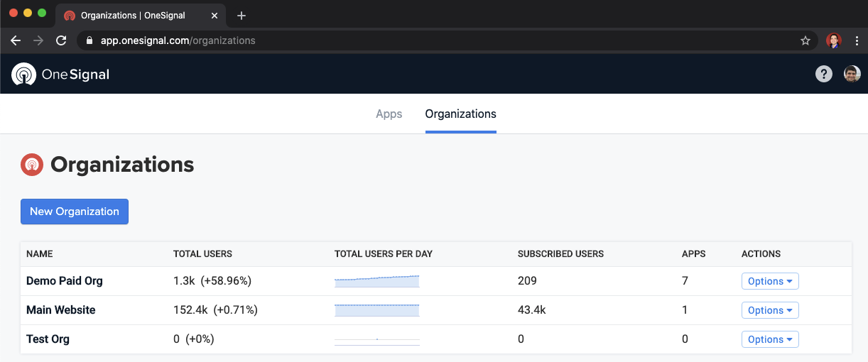Switch to the Apps tab
Image resolution: width=868 pixels, height=362 pixels.
[x=389, y=114]
